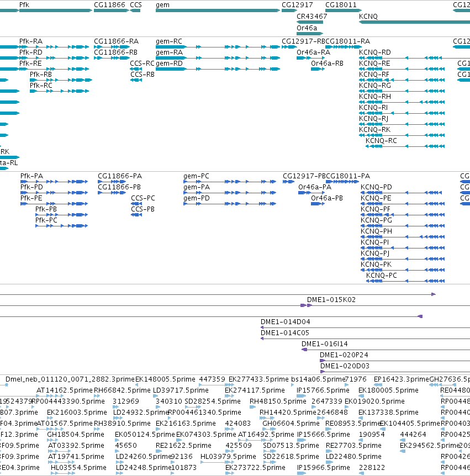The image size is (470, 476).
Task: Click transcript gem-RA
Action: pos(218,57)
